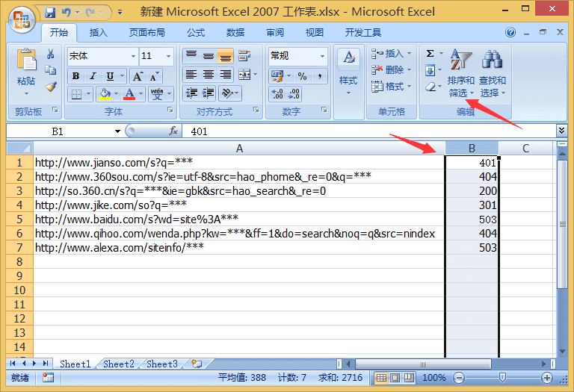Switch to the 插入 ribbon tab

point(98,33)
